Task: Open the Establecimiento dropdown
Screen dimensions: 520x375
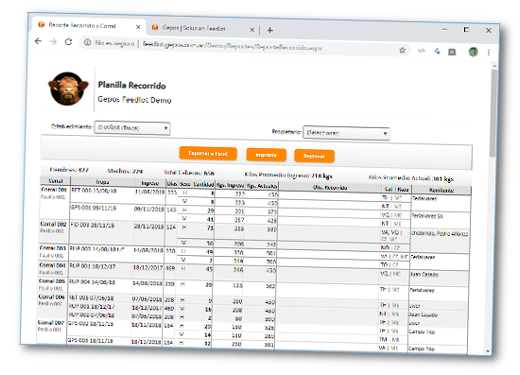Action: click(132, 128)
